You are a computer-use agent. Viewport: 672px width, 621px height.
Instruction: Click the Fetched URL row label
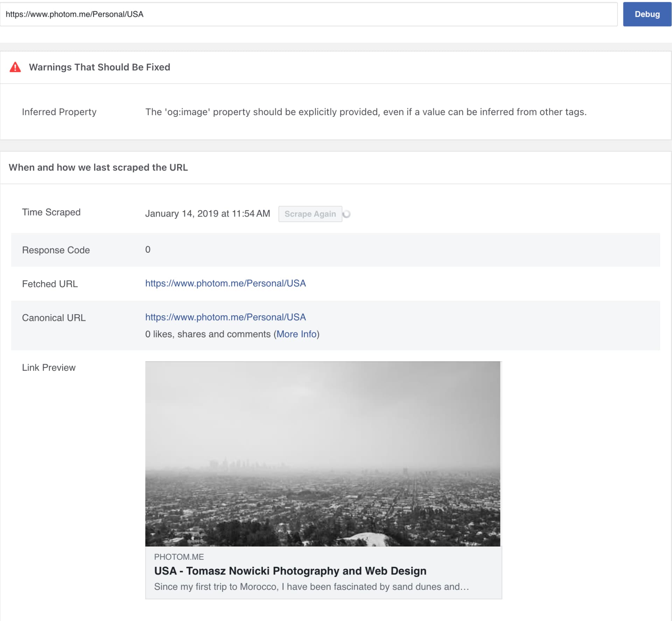50,284
